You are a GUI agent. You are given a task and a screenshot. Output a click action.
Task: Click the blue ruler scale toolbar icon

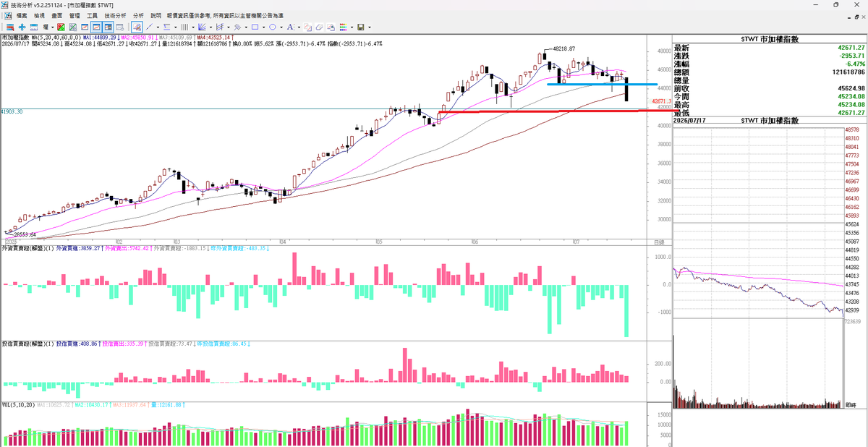pyautogui.click(x=34, y=27)
